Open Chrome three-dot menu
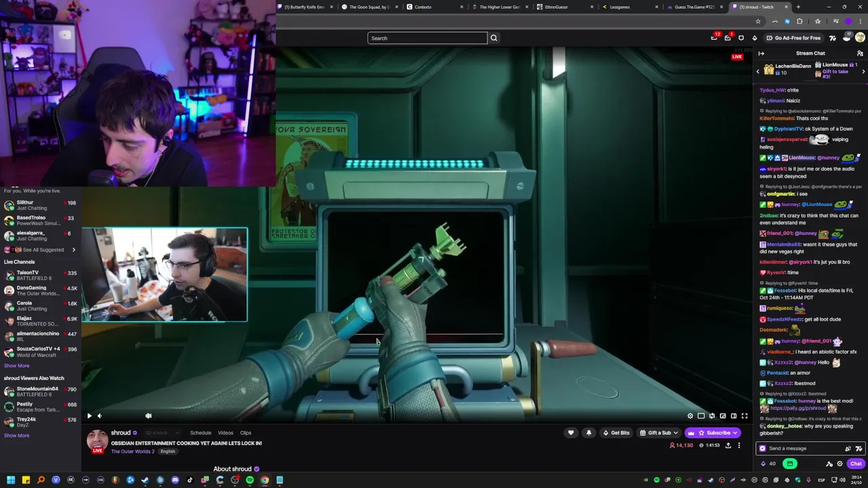Image resolution: width=868 pixels, height=488 pixels. (861, 21)
